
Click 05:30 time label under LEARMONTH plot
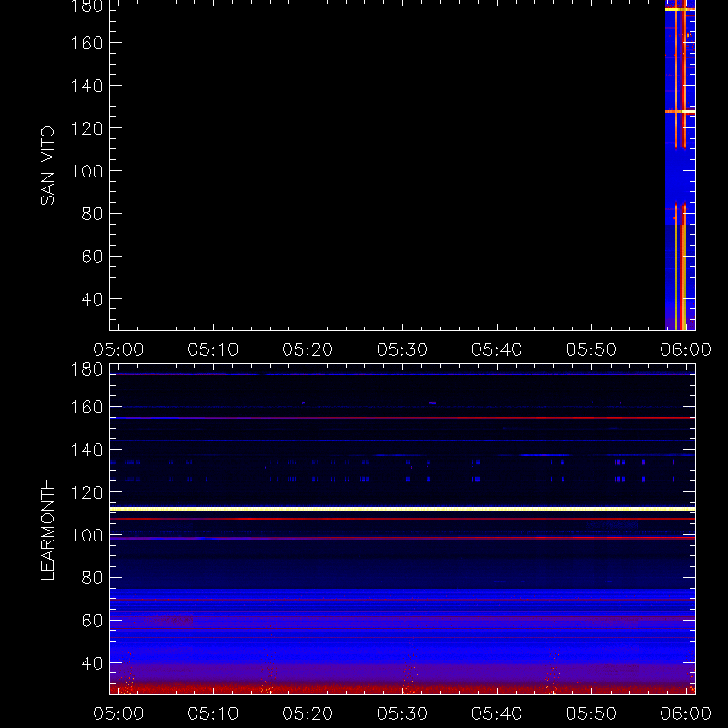pyautogui.click(x=402, y=713)
